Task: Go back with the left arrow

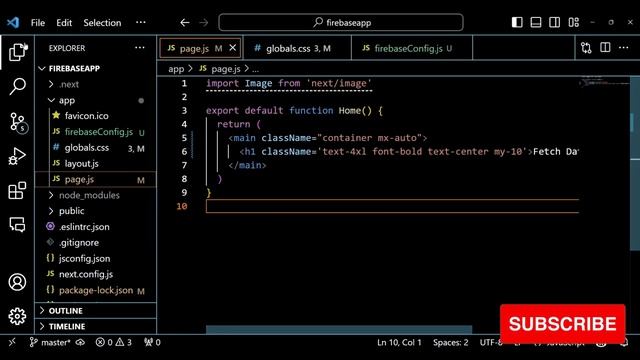Action: click(x=184, y=22)
